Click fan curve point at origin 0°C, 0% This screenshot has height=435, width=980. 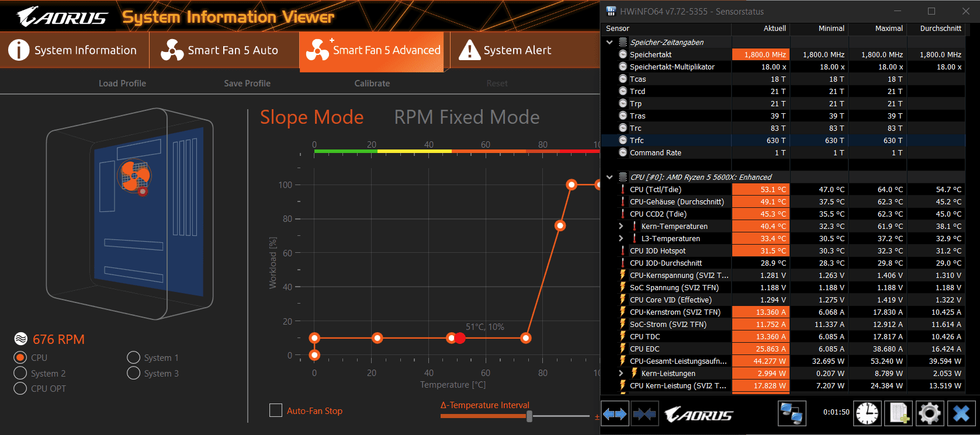[x=314, y=355]
